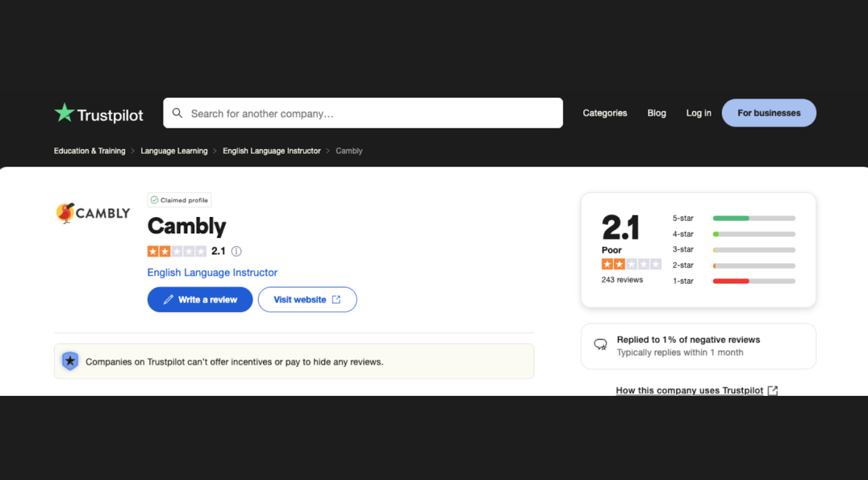This screenshot has height=480, width=868.
Task: Click the For businesses button
Action: [769, 113]
